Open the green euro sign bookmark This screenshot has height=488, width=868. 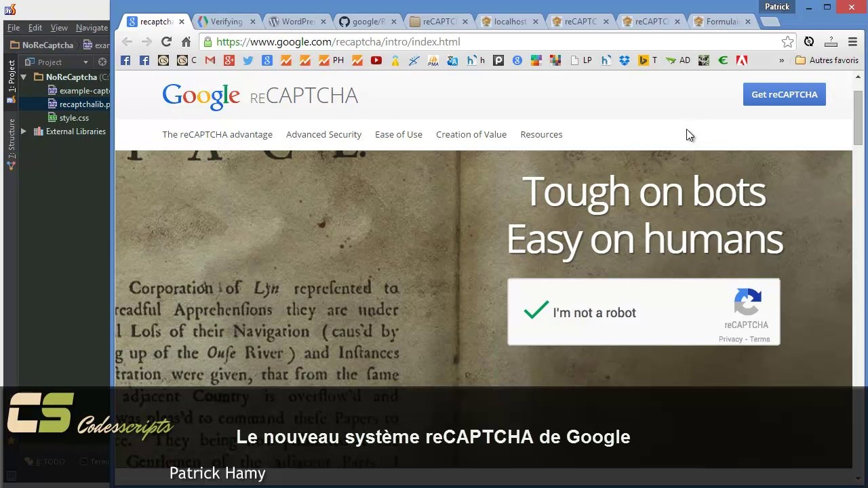[723, 60]
